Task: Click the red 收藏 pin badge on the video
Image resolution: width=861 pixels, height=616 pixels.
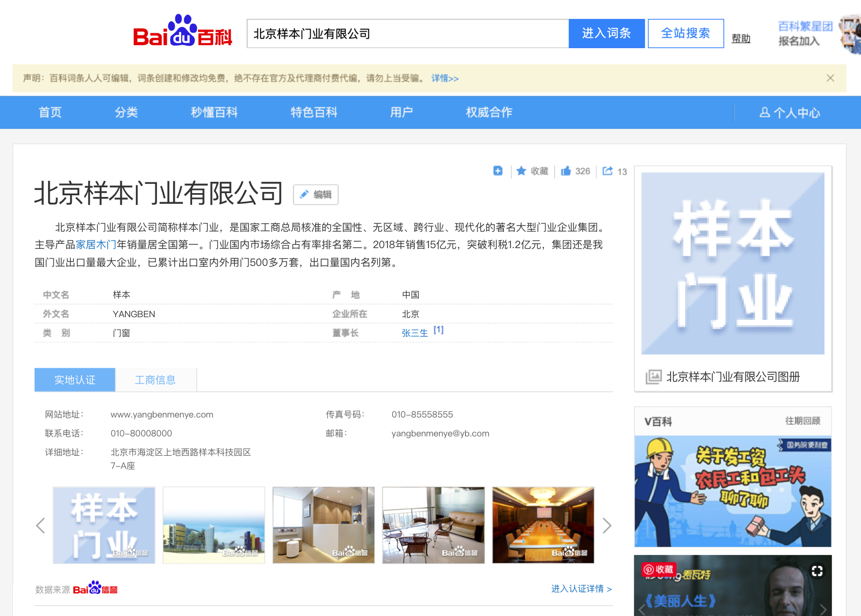Action: 659,570
